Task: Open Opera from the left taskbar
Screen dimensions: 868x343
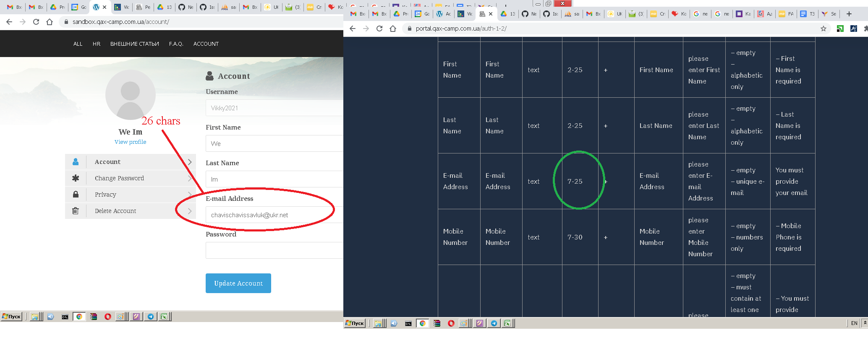Action: point(108,317)
